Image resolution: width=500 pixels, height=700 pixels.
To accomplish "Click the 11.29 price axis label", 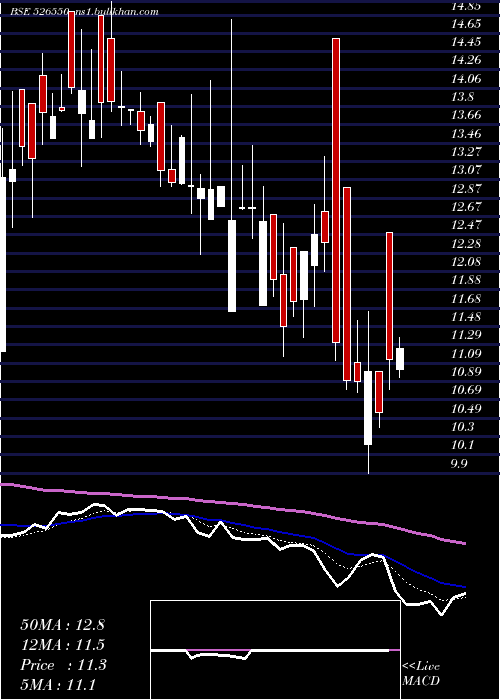I will [466, 335].
